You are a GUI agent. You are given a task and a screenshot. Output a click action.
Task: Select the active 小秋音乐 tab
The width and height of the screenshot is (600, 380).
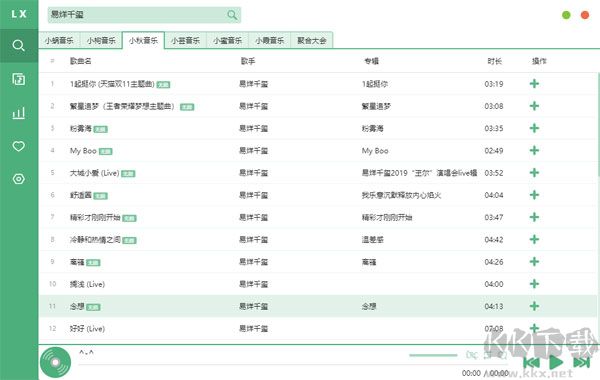pyautogui.click(x=143, y=40)
